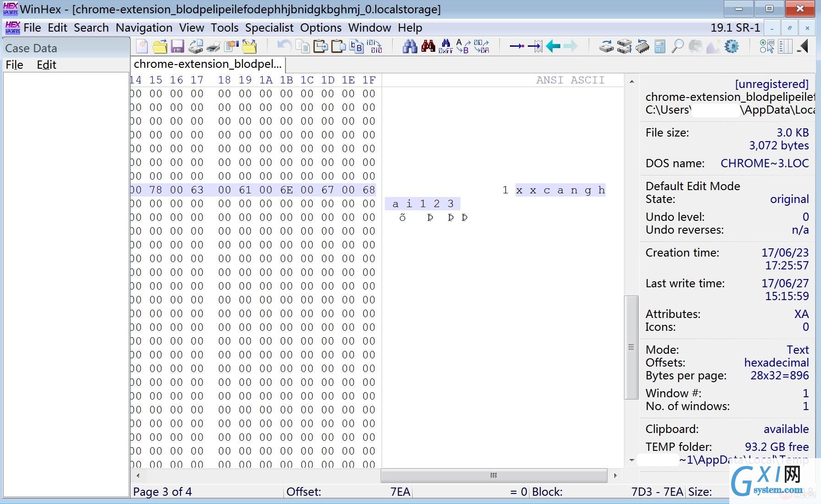Viewport: 821px width, 504px height.
Task: Click the horizontal scrollbar thumb
Action: [x=494, y=476]
